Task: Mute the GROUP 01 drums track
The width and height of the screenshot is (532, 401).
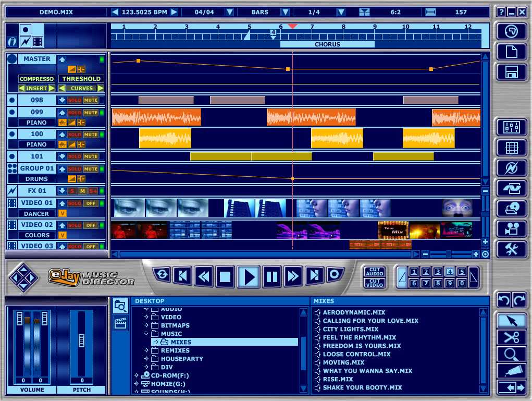Action: (91, 169)
